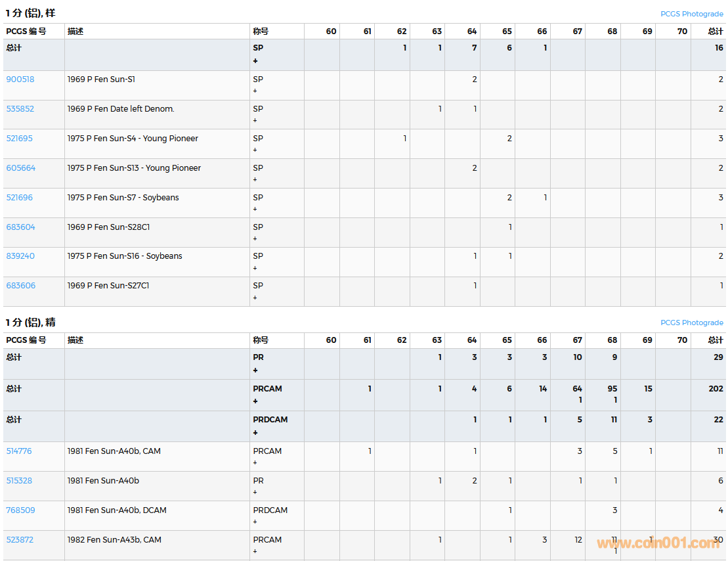Screen dimensions: 728x561
Task: Open coin entry 605664
Action: point(21,168)
